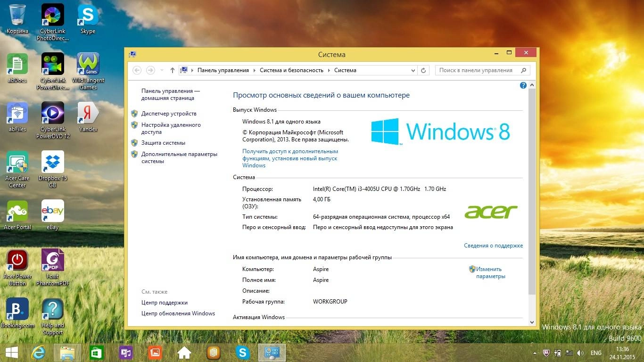Open 'Диспетчер устройств' link
Screen dimensions: 644x362
point(169,114)
